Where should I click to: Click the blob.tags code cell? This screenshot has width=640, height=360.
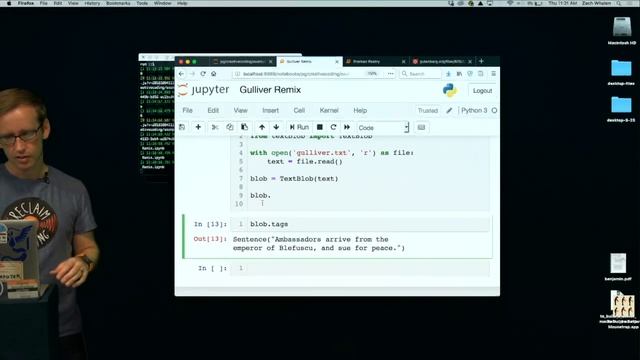360,224
